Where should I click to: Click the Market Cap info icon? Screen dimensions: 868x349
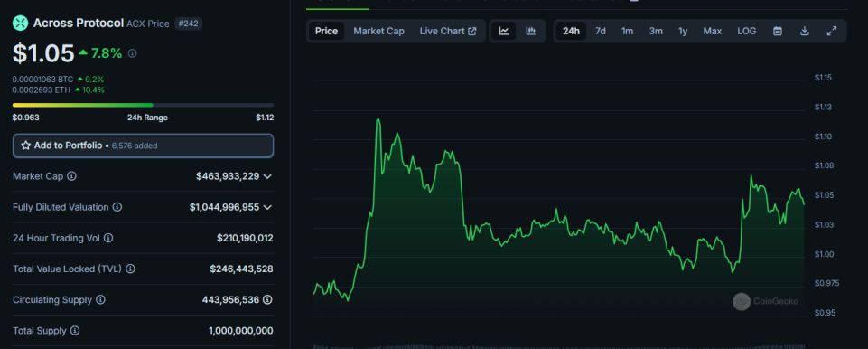[x=72, y=176]
